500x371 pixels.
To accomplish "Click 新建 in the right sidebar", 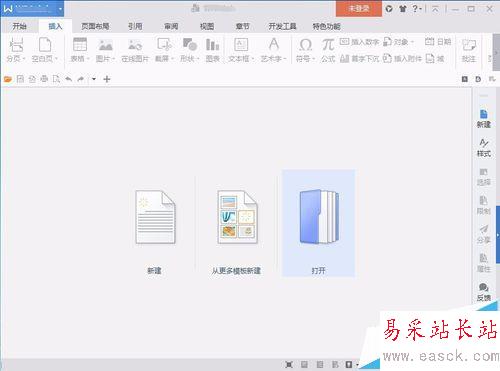I will (x=483, y=119).
